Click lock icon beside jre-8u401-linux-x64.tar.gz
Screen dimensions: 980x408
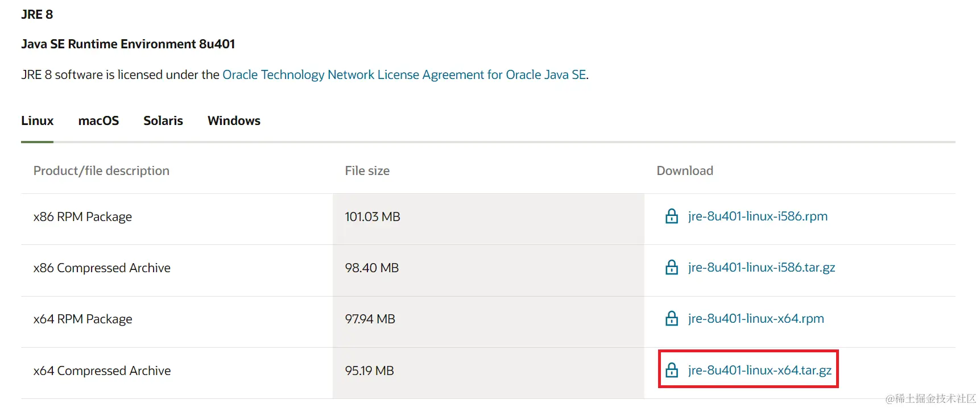[x=672, y=370]
